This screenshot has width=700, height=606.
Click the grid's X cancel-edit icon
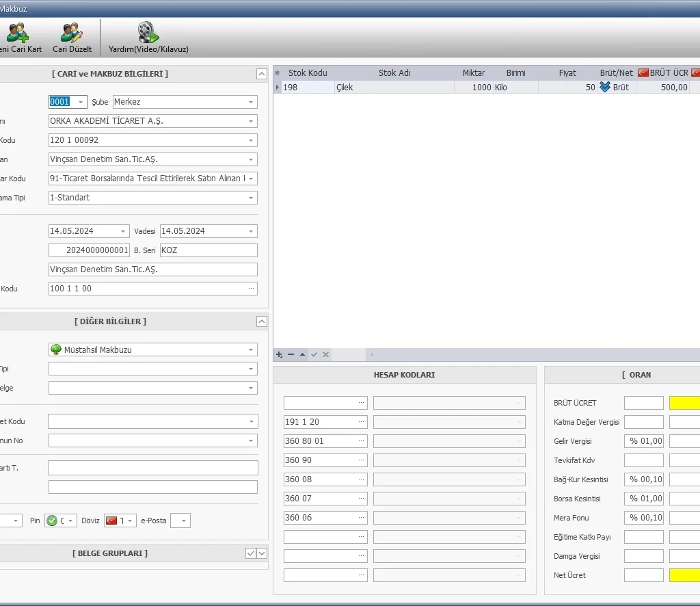[x=326, y=354]
